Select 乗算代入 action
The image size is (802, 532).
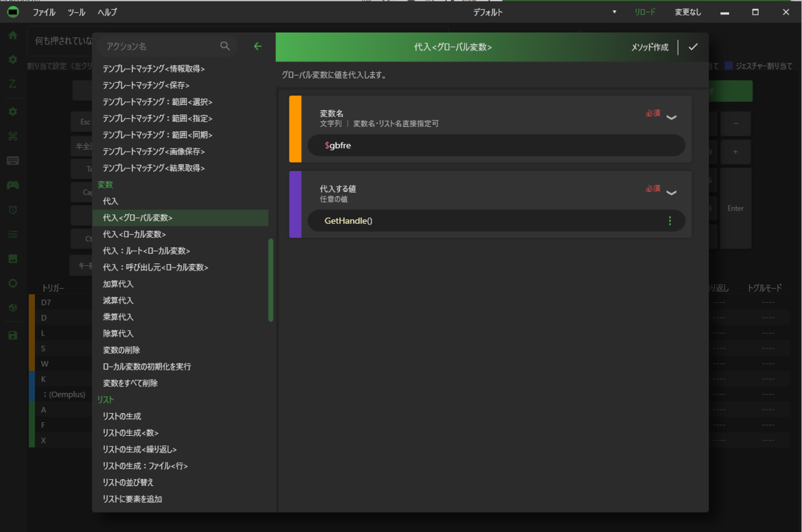(180, 317)
